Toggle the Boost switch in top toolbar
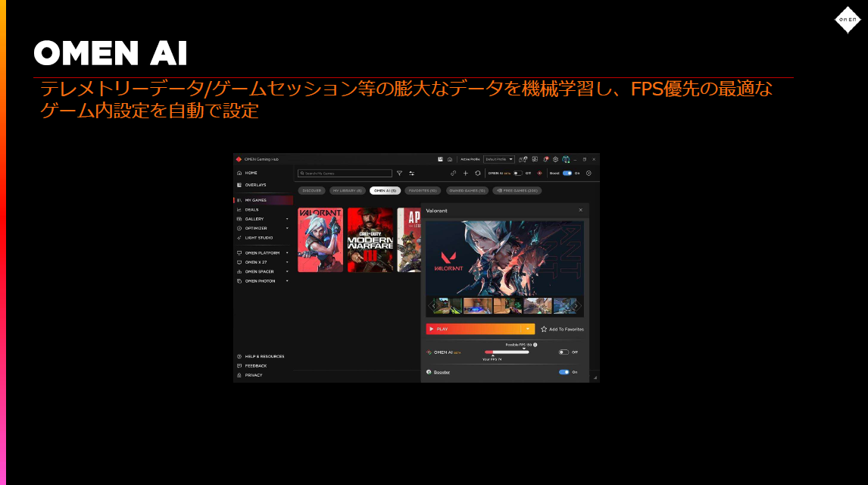The image size is (868, 485). (x=567, y=174)
